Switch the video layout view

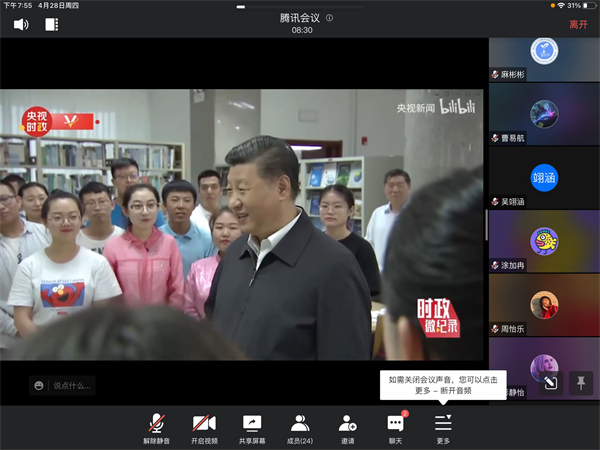click(51, 24)
